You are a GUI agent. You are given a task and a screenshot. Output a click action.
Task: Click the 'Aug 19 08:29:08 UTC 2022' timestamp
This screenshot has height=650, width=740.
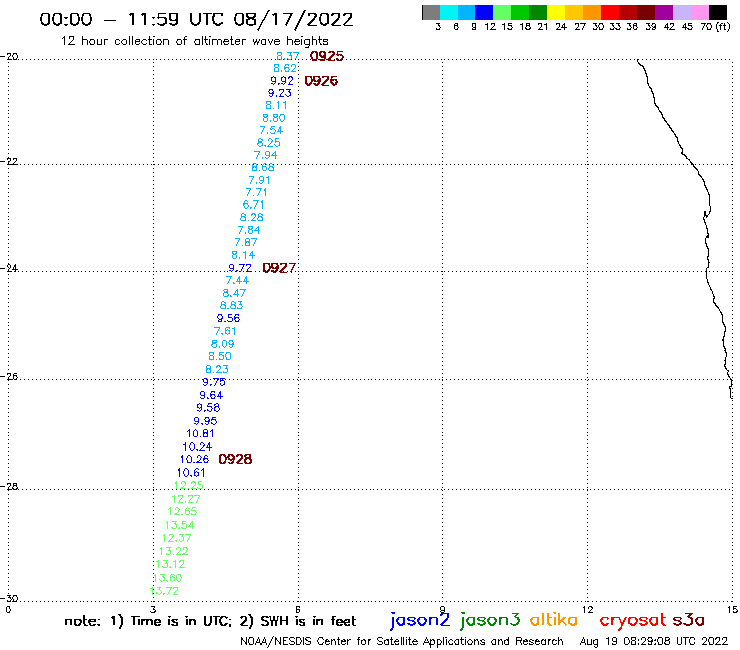point(654,641)
